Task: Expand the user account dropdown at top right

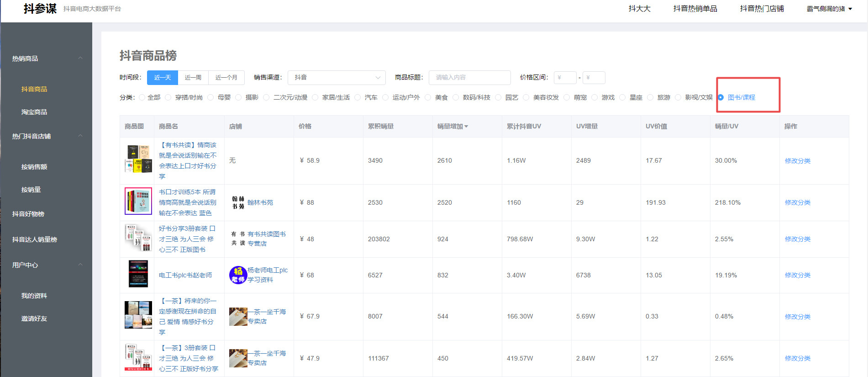Action: [829, 9]
